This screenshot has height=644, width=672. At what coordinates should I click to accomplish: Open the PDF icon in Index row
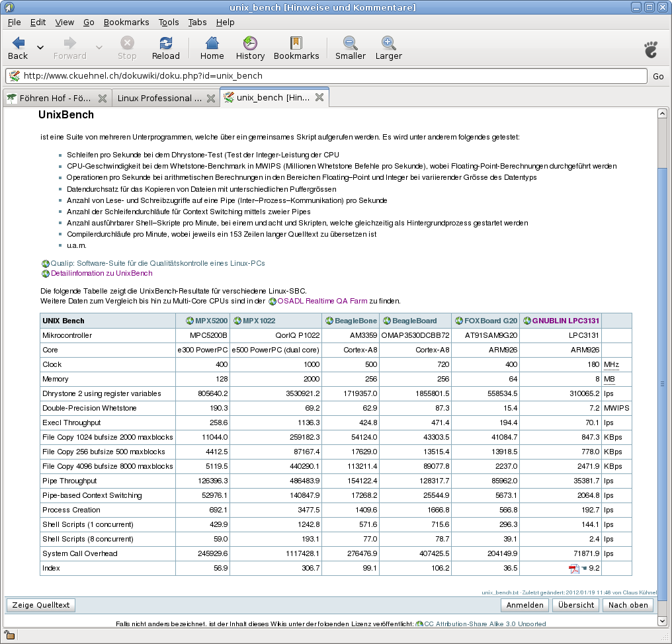pyautogui.click(x=574, y=569)
